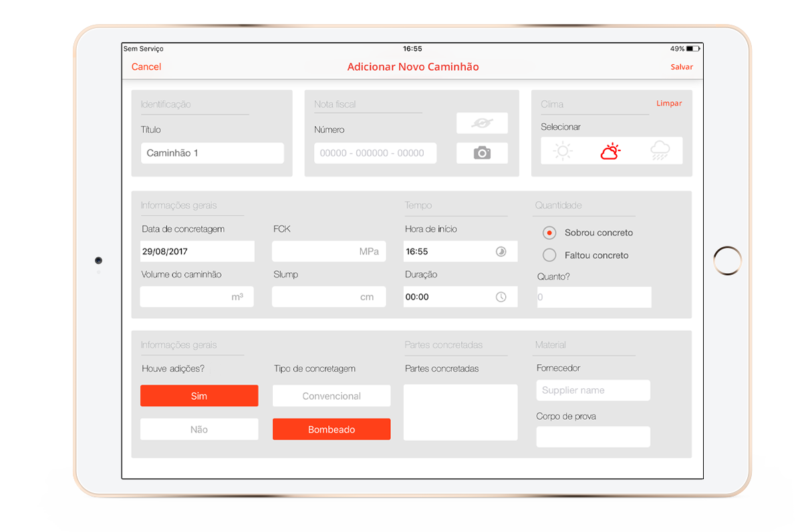Focus the Fornecedor supplier name field

tap(593, 390)
